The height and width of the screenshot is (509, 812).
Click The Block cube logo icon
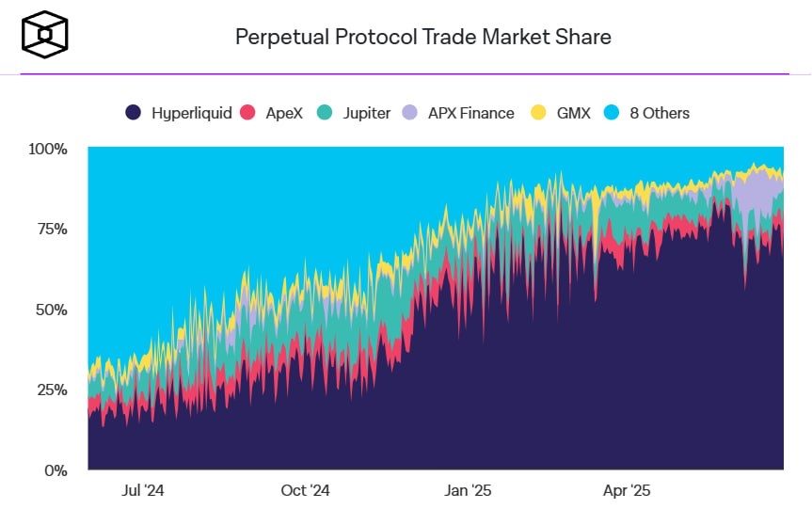point(45,35)
